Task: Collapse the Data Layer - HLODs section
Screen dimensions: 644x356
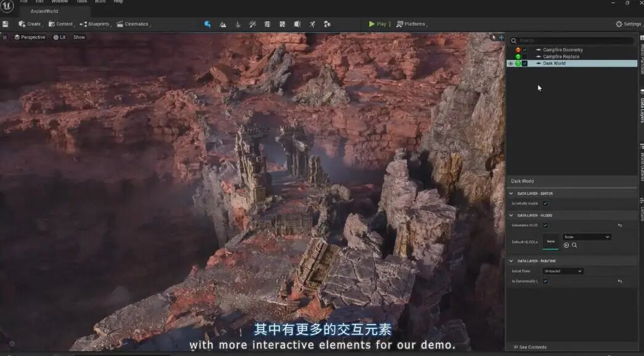Action: [511, 215]
